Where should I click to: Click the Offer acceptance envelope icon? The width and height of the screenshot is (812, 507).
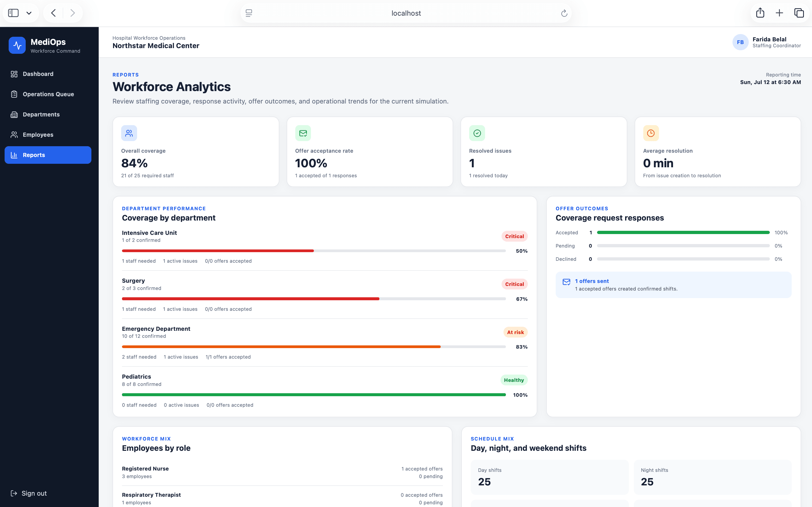303,133
